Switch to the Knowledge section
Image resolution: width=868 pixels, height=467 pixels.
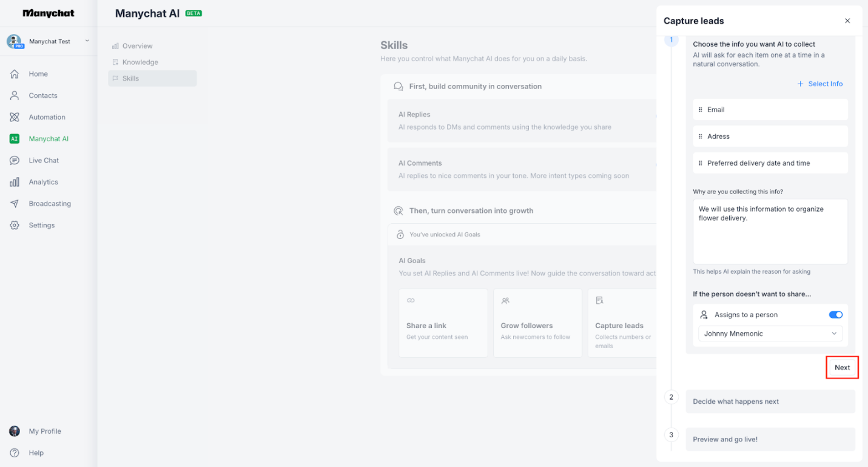pyautogui.click(x=141, y=62)
